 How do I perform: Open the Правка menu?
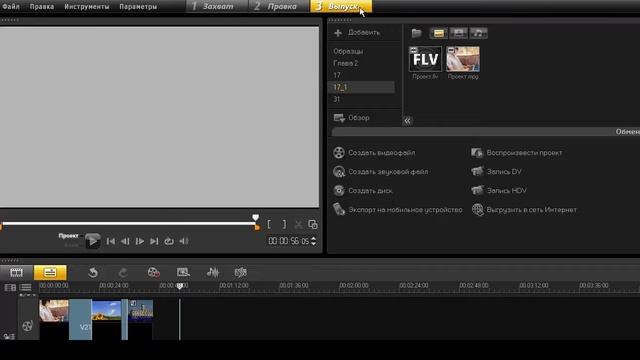pos(42,7)
